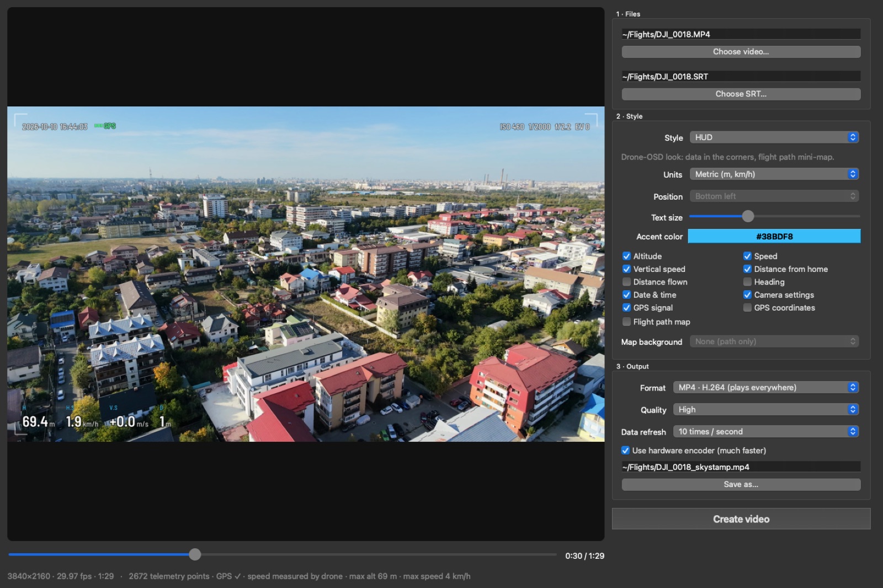Open the Units dropdown
This screenshot has width=883, height=588.
pyautogui.click(x=774, y=174)
